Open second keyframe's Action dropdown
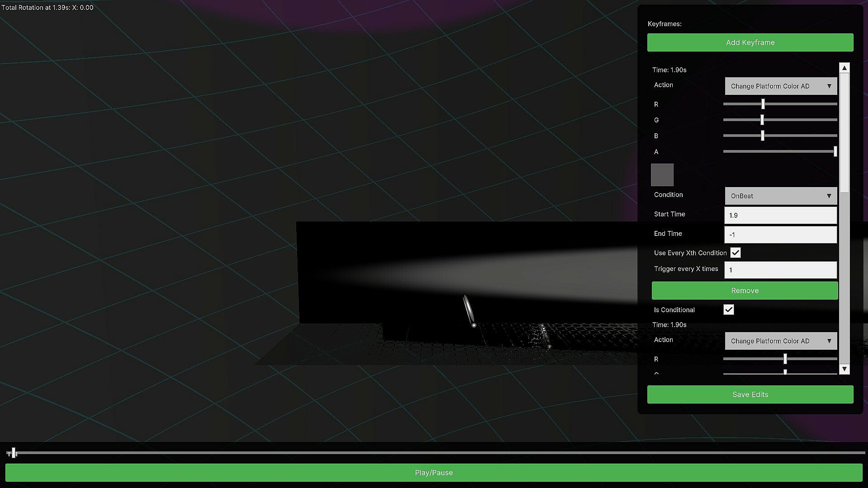 point(781,341)
